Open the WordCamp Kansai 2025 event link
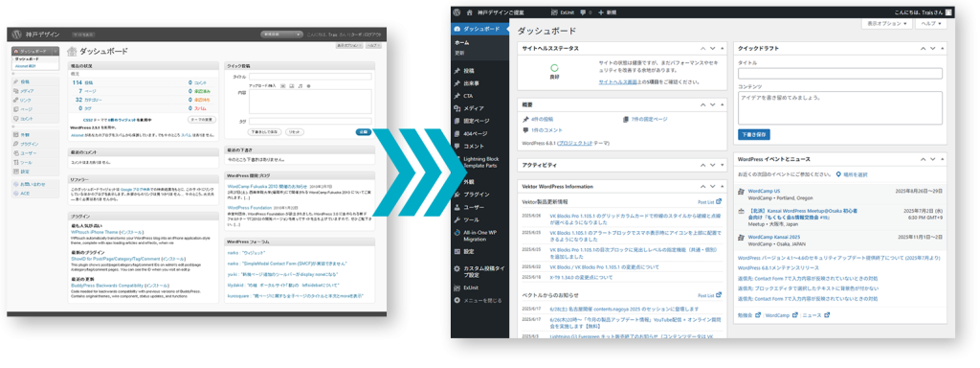980x368 pixels. point(773,238)
